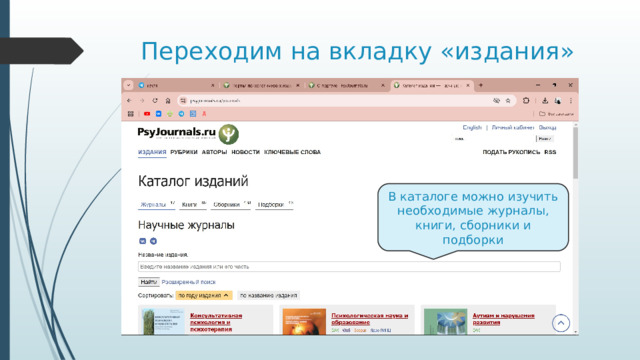Open the red letter A bookmark
640x360 pixels.
204,114
